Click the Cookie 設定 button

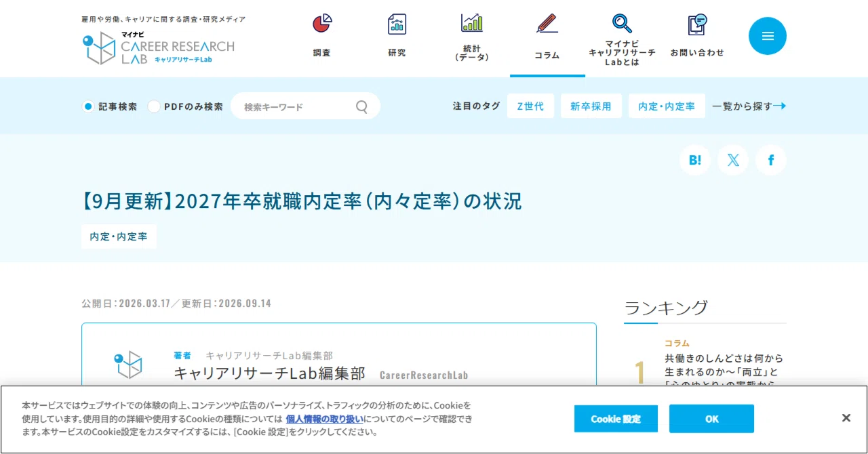click(616, 419)
